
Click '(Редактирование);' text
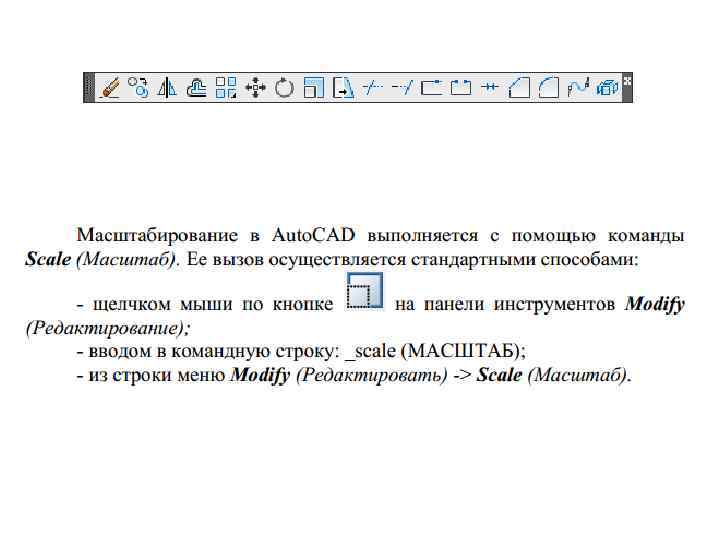[108, 328]
